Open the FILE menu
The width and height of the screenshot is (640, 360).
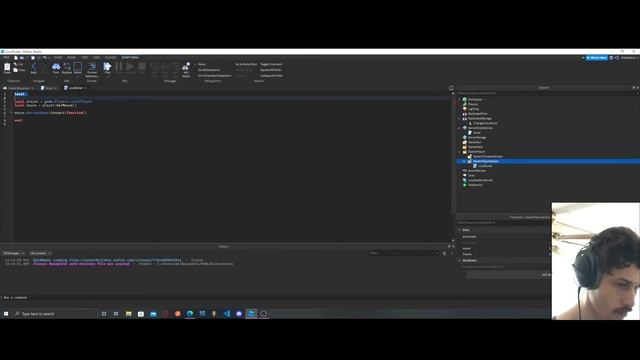point(6,58)
